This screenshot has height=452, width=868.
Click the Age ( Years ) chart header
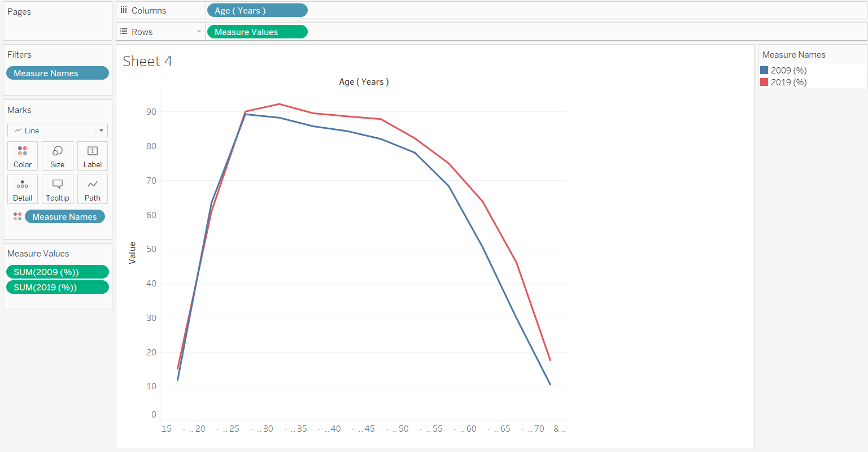(x=364, y=82)
